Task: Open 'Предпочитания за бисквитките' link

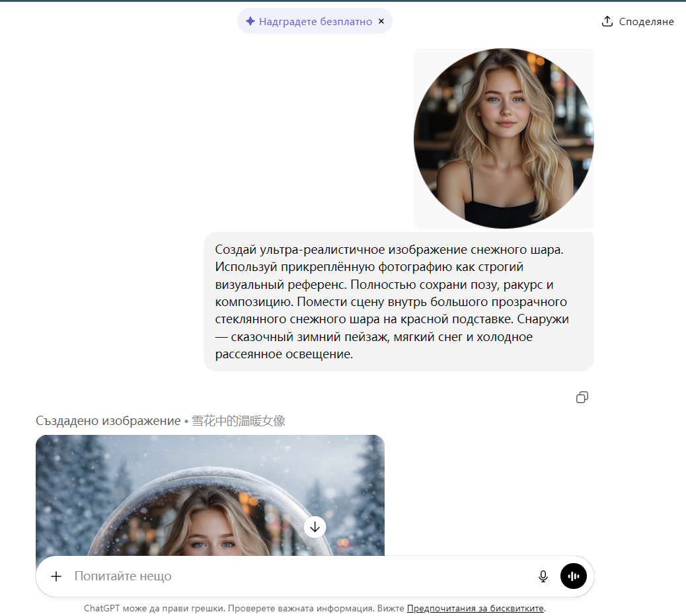Action: pyautogui.click(x=475, y=608)
